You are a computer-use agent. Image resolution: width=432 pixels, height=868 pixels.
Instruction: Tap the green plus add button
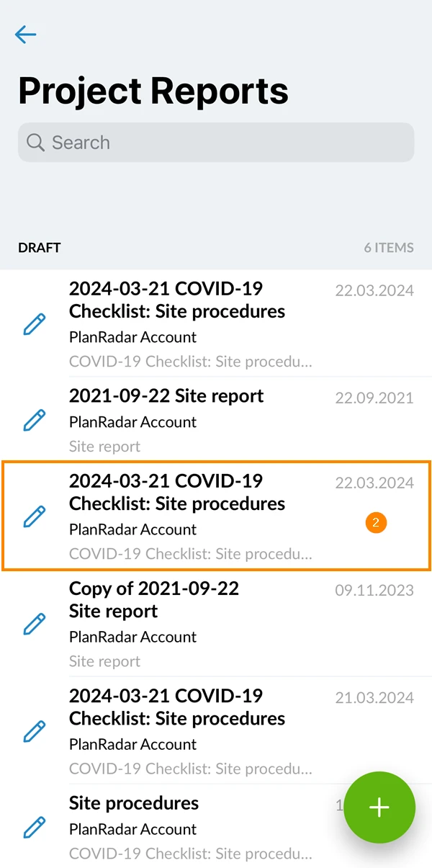pyautogui.click(x=379, y=807)
